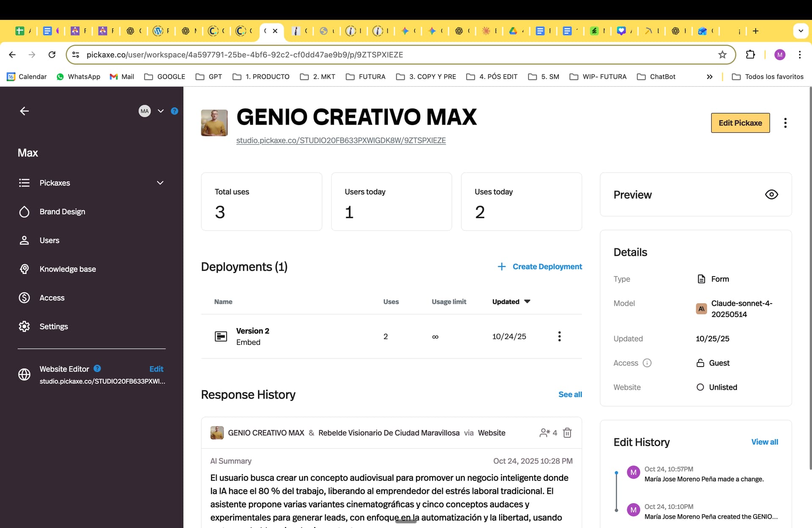This screenshot has height=528, width=812.
Task: Click the browser address bar
Action: click(381, 55)
